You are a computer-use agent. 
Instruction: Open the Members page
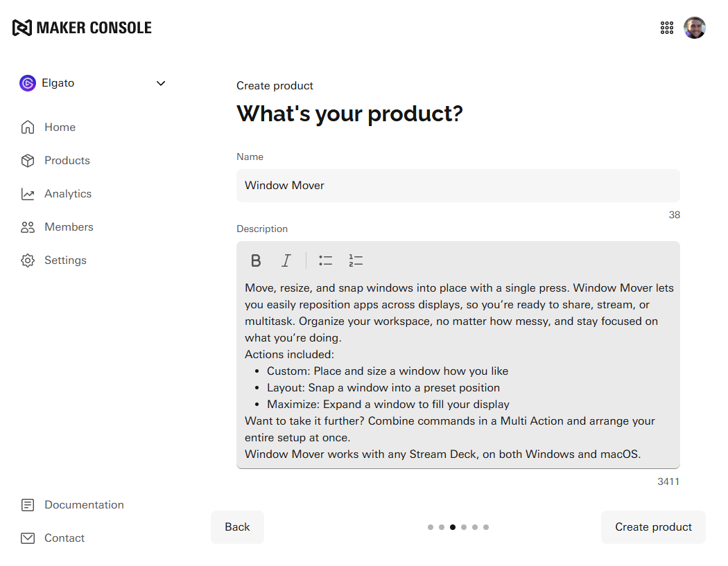click(68, 227)
